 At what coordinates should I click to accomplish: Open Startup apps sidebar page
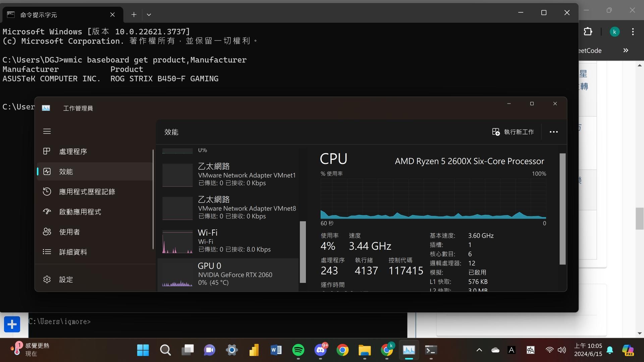point(80,212)
